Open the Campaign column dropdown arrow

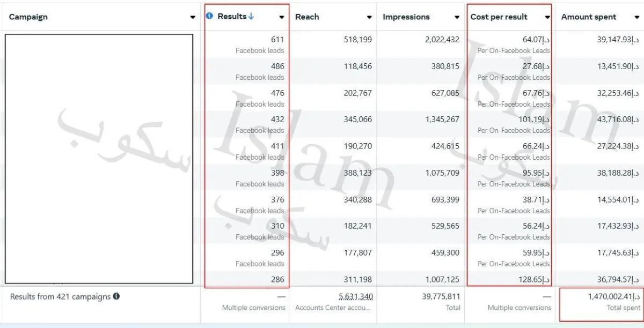[193, 17]
